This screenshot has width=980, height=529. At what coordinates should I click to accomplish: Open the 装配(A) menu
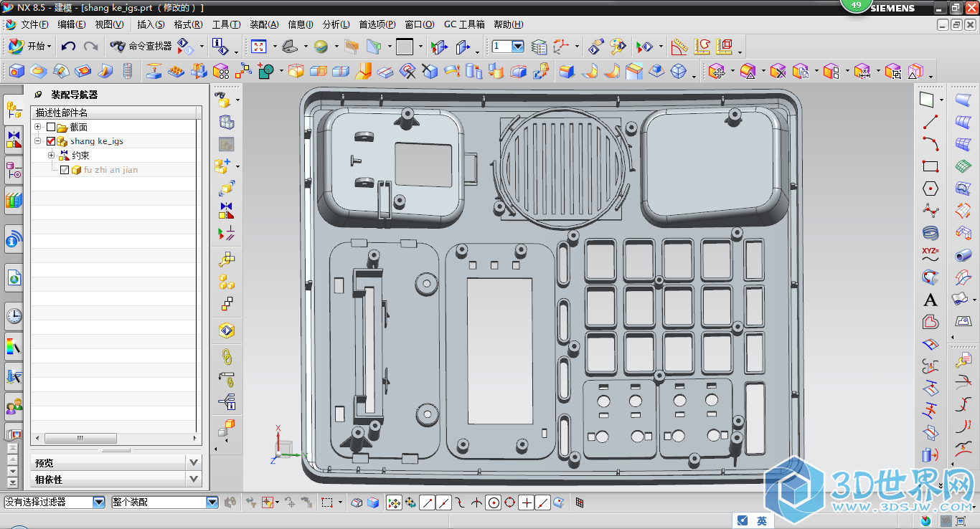pos(264,24)
